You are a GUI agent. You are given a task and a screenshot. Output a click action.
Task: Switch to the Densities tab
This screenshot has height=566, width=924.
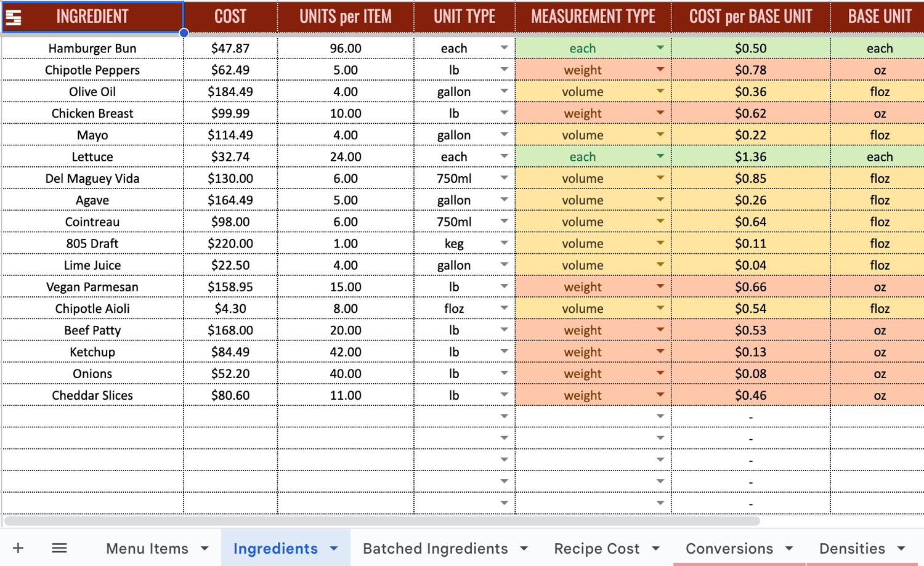tap(852, 548)
